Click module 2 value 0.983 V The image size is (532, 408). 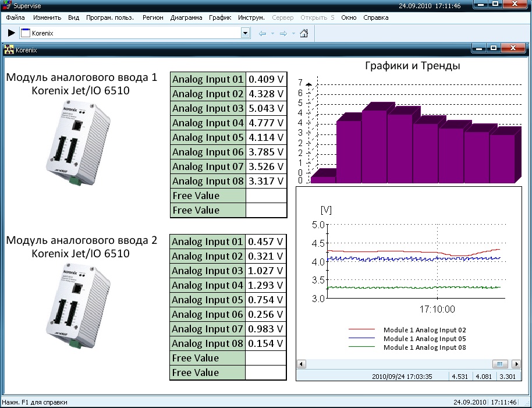pyautogui.click(x=265, y=329)
